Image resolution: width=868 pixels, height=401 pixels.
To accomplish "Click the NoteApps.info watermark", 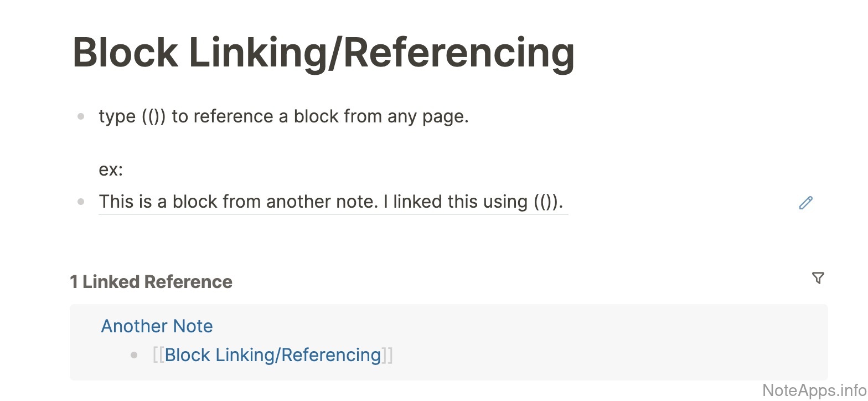I will click(814, 390).
